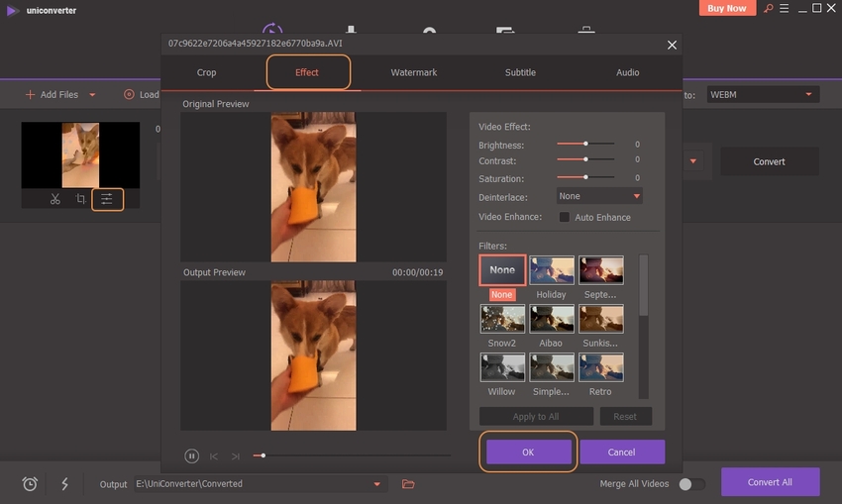Screen dimensions: 842x504
Task: Toggle the Merge All Videos switch
Action: (691, 483)
